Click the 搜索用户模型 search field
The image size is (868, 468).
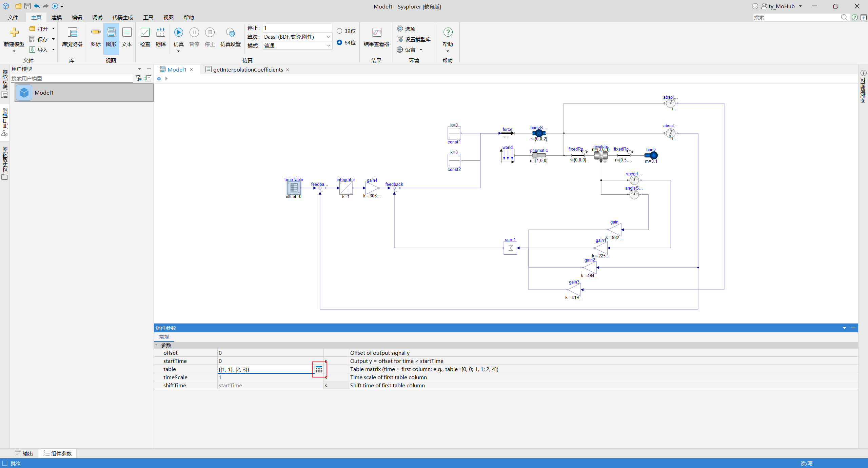[x=72, y=78]
